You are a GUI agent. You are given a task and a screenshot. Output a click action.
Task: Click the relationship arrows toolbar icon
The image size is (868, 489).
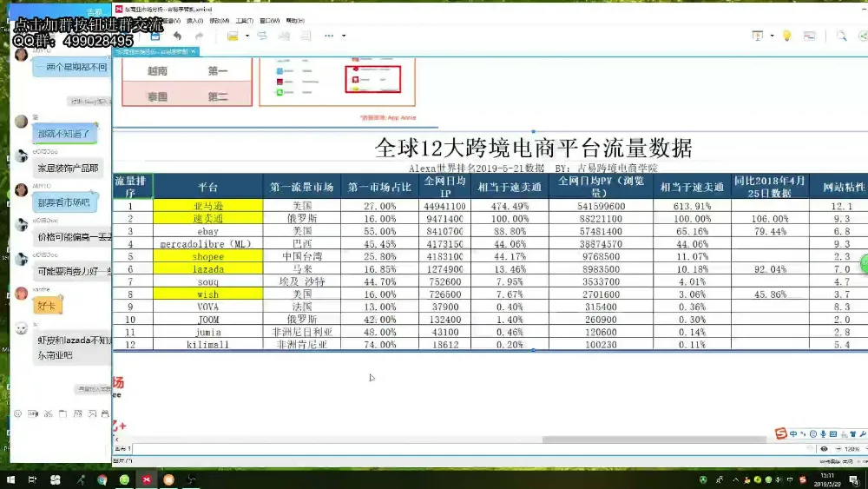pos(262,36)
